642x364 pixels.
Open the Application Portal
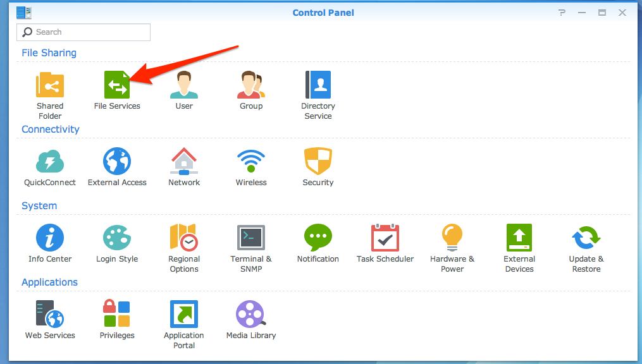pyautogui.click(x=184, y=314)
